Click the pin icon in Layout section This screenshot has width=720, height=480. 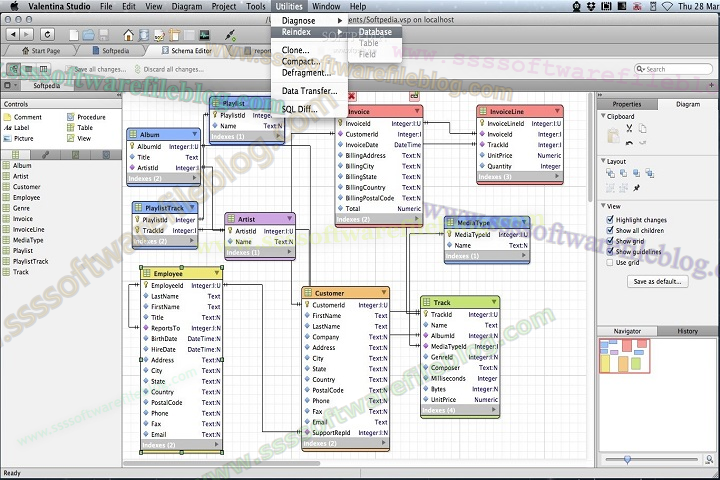[636, 187]
